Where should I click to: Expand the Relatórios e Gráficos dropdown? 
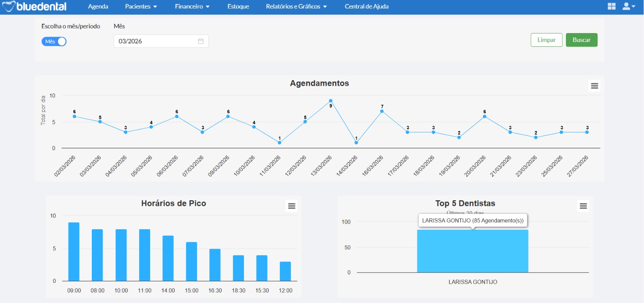(x=296, y=6)
